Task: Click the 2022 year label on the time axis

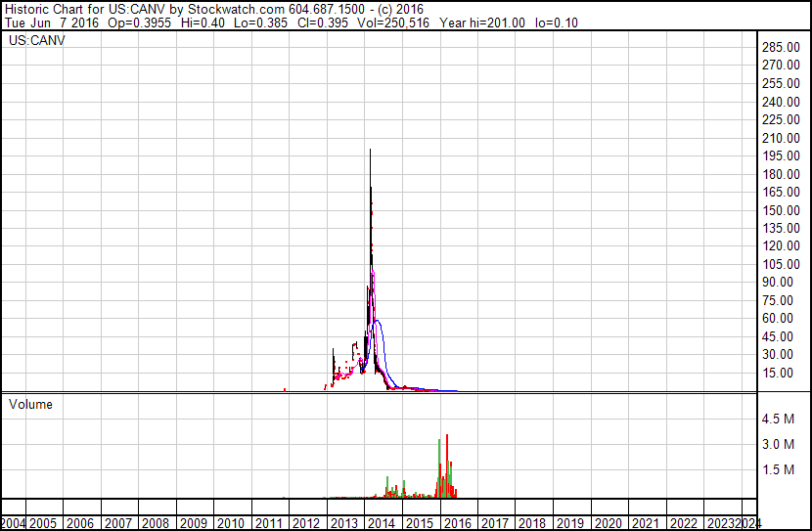Action: [x=684, y=524]
